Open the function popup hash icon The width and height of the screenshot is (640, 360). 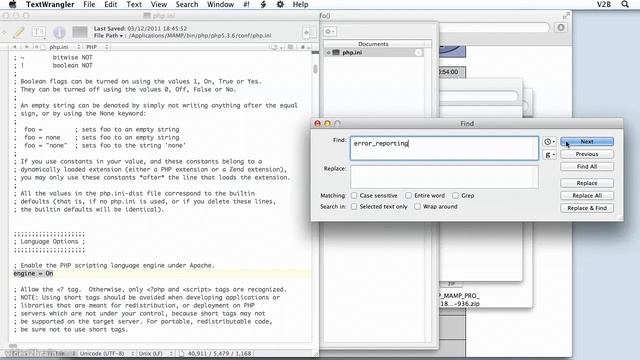coord(305,47)
